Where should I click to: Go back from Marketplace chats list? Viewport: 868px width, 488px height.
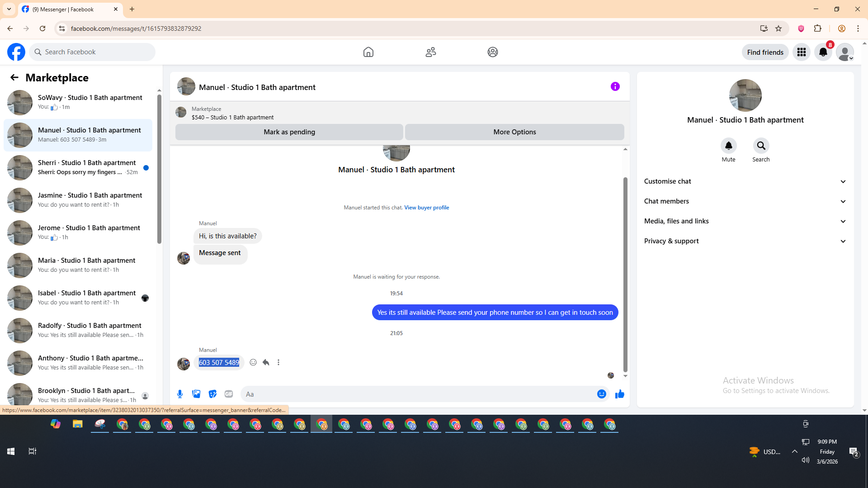coord(14,78)
